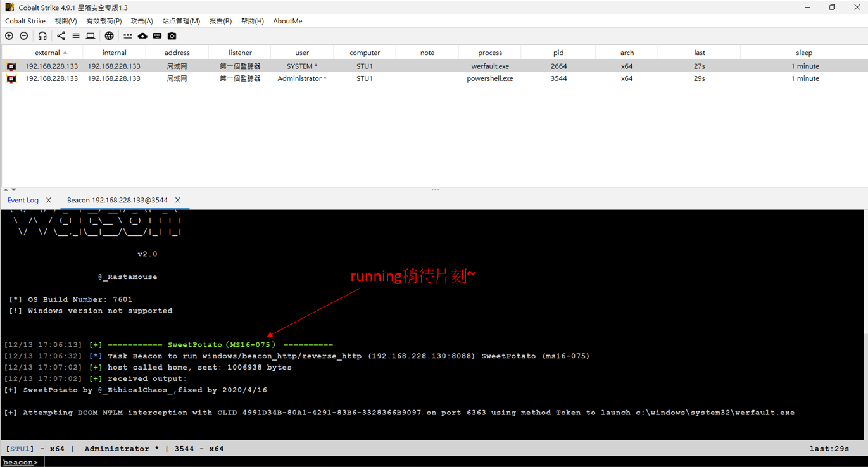
Task: Sort sessions by last column
Action: (x=700, y=53)
